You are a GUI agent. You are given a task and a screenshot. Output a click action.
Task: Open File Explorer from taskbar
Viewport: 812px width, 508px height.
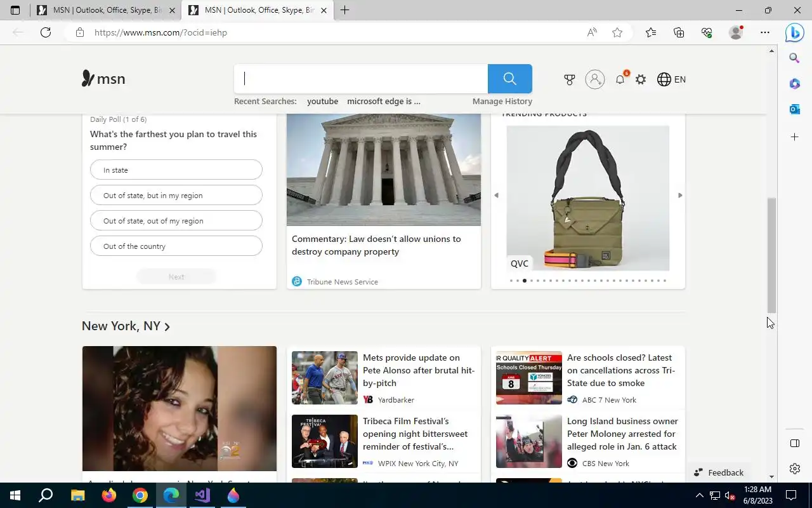77,495
